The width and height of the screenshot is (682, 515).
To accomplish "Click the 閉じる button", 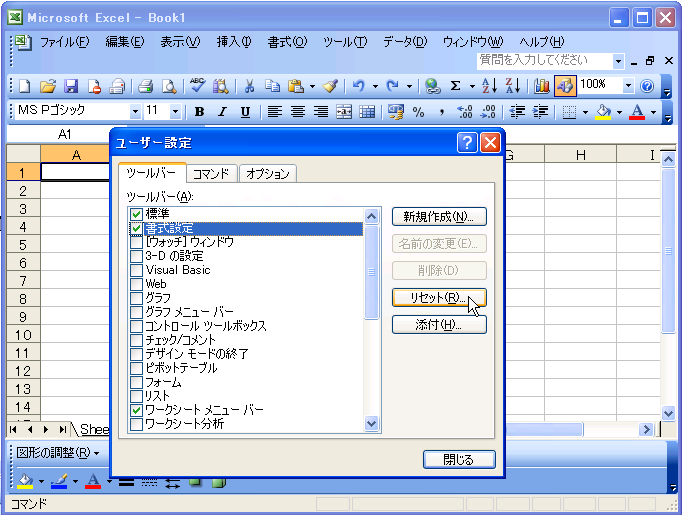I will coord(459,460).
